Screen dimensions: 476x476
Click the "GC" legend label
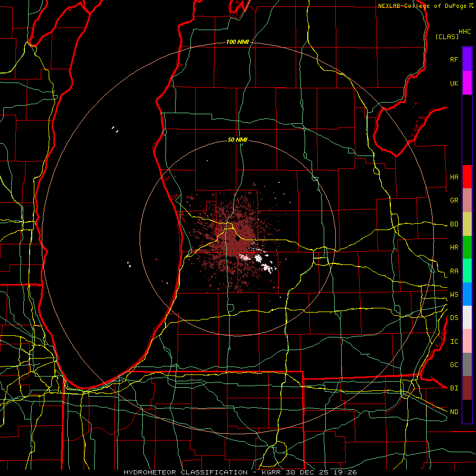454,365
